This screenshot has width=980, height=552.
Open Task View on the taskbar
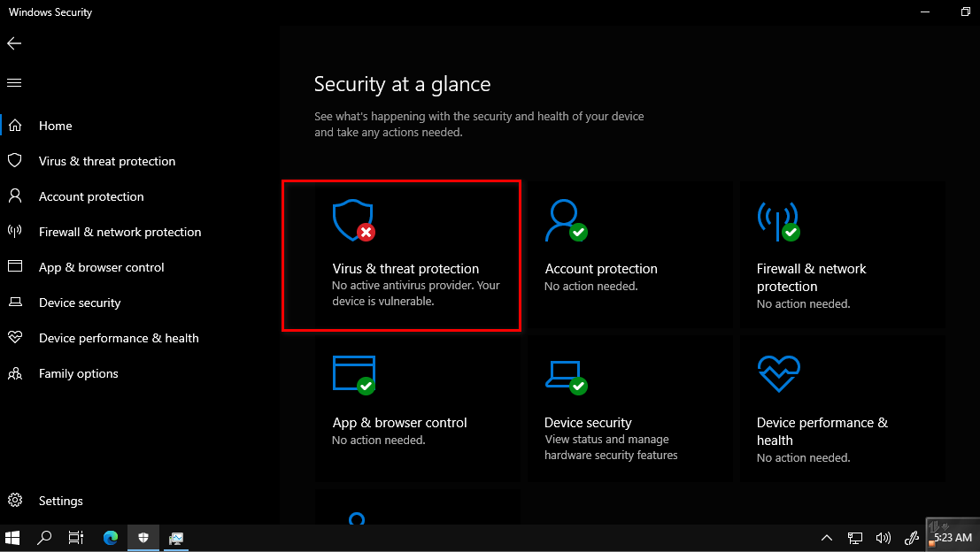tap(76, 538)
